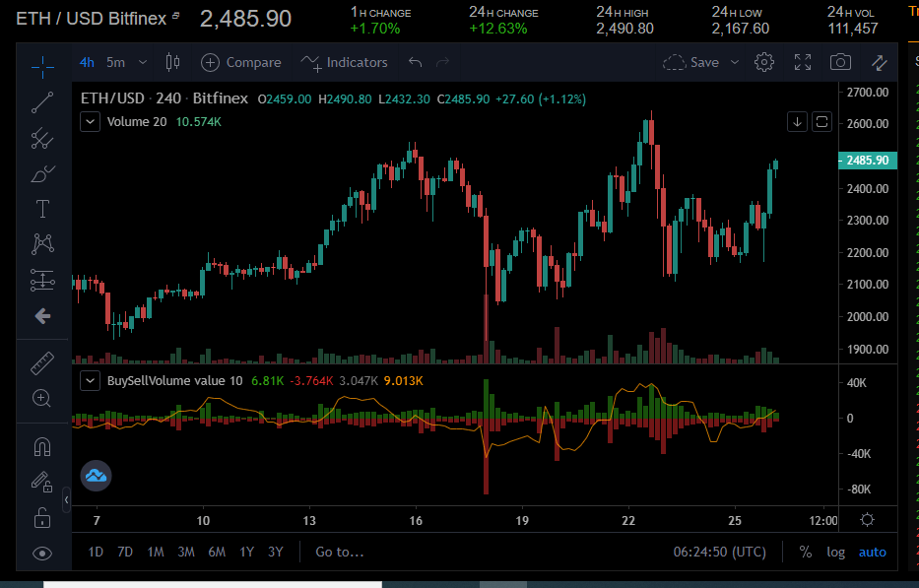The image size is (919, 588).
Task: Redo the chart action
Action: point(442,62)
